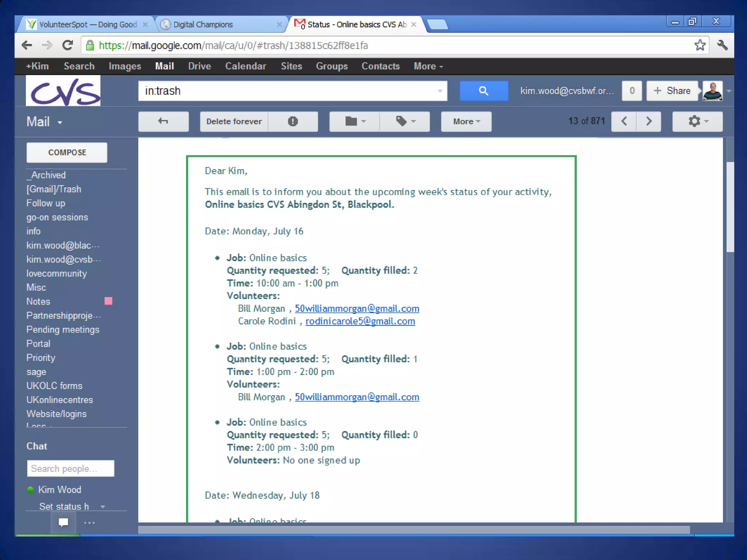Show search options dropdown arrow
747x560 pixels.
[x=440, y=91]
